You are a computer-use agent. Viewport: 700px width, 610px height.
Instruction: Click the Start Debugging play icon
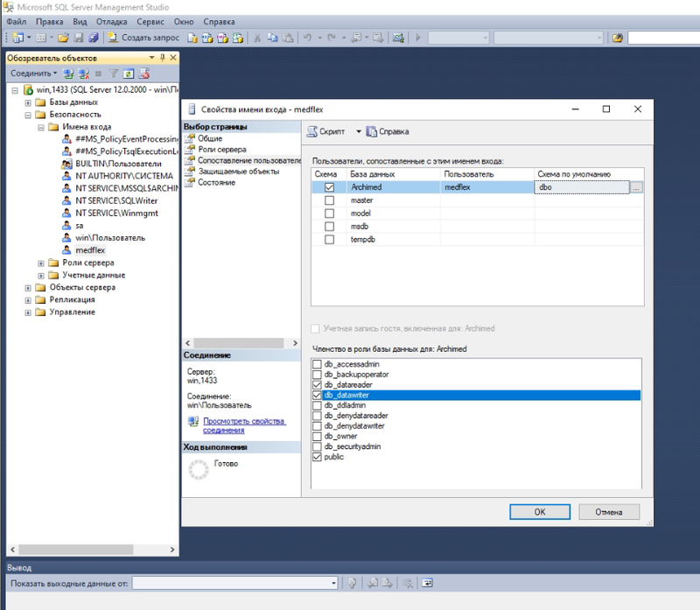click(418, 38)
